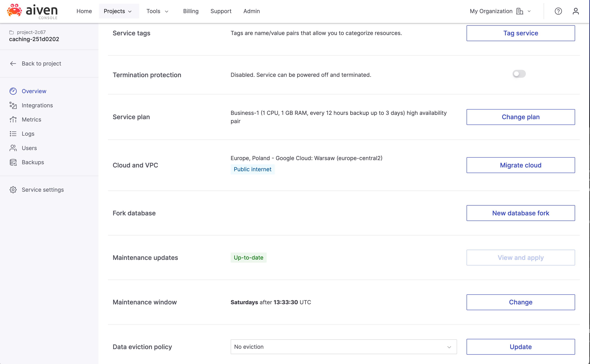Viewport: 590px width, 364px height.
Task: Open the Admin menu item
Action: pos(252,11)
